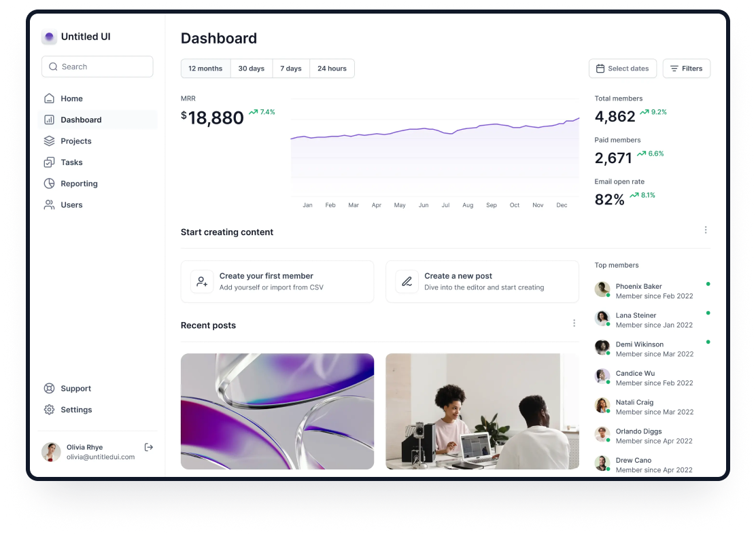Open Tasks via its checkbox icon
Viewport: 756px width, 534px height.
tap(49, 162)
